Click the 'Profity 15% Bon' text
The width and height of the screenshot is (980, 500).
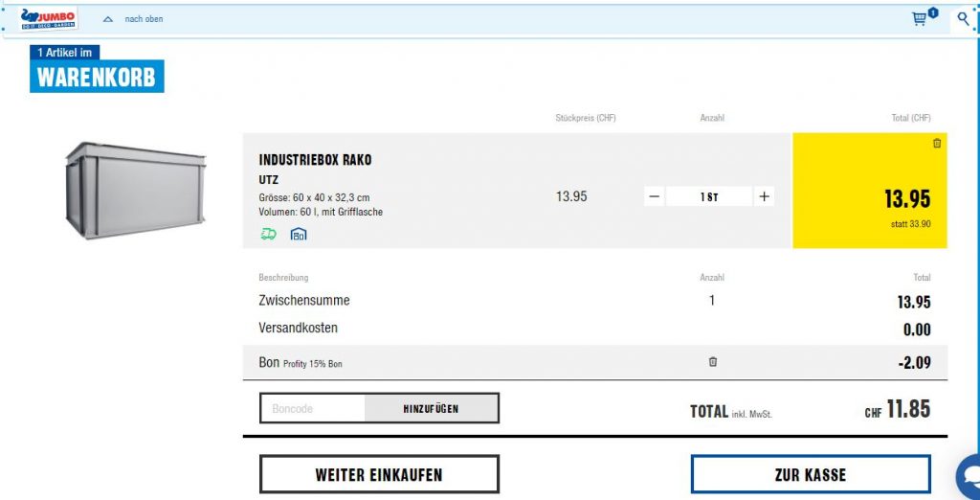(x=313, y=364)
